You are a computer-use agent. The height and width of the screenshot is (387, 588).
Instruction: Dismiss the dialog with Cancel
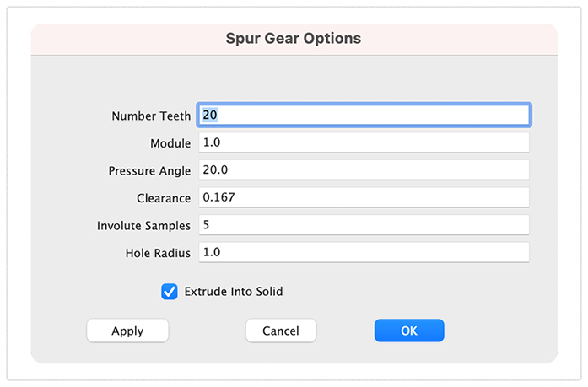280,331
